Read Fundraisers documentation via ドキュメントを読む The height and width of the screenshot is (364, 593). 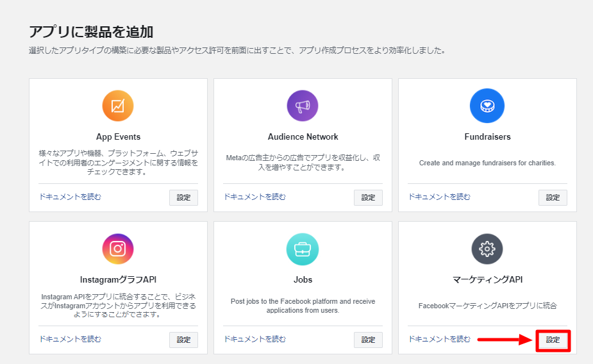tap(439, 197)
